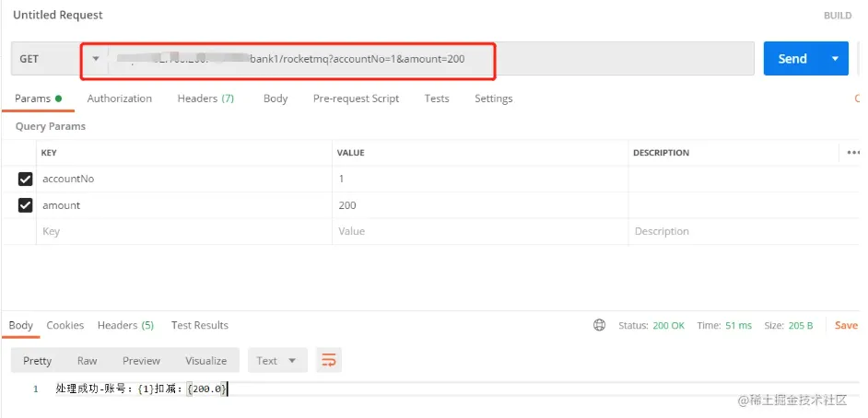The image size is (868, 418).
Task: Select the Visualize response view
Action: coord(205,361)
